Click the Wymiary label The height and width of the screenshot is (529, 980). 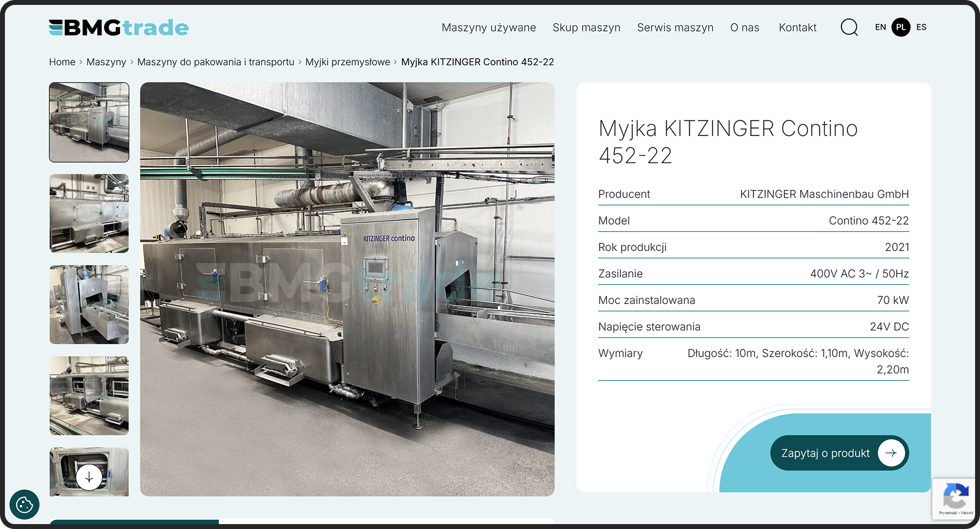coord(621,353)
